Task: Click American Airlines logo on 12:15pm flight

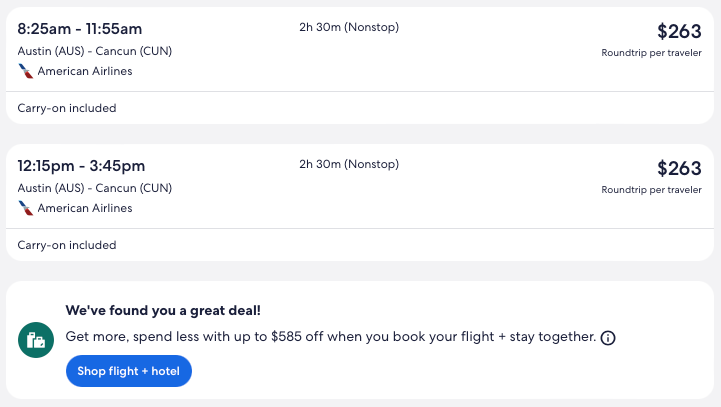Action: pyautogui.click(x=26, y=208)
